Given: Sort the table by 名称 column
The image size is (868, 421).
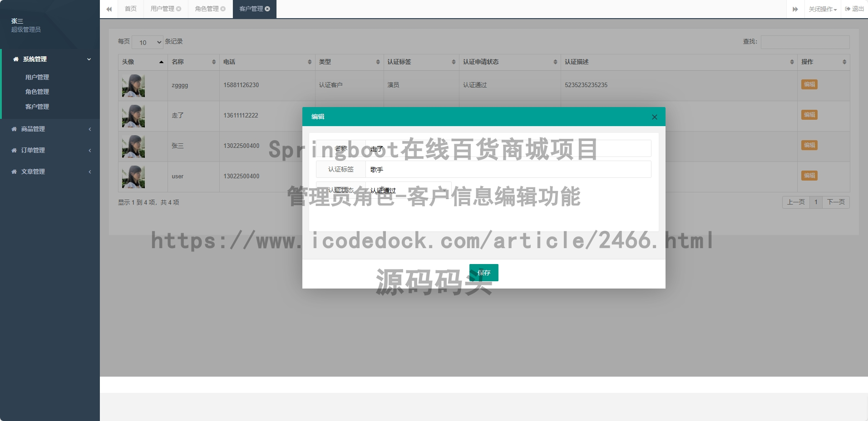Looking at the screenshot, I should (214, 62).
